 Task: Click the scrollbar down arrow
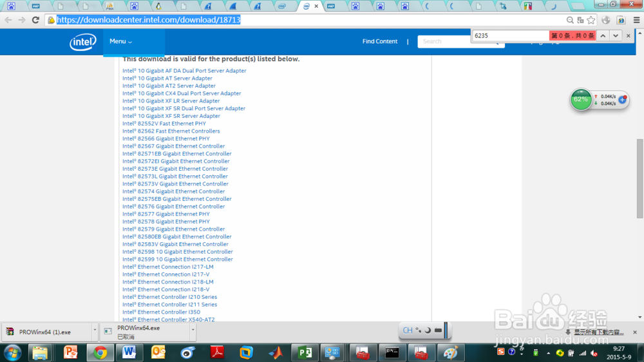pyautogui.click(x=640, y=317)
